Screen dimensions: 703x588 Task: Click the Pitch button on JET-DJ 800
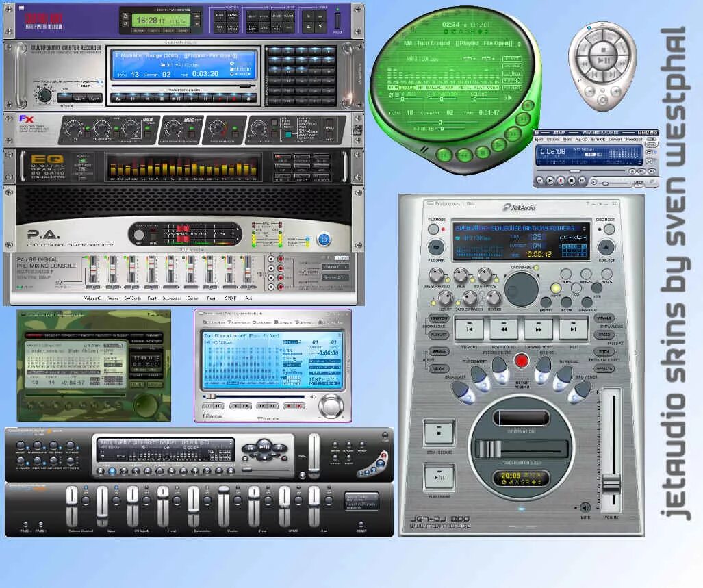[x=604, y=352]
